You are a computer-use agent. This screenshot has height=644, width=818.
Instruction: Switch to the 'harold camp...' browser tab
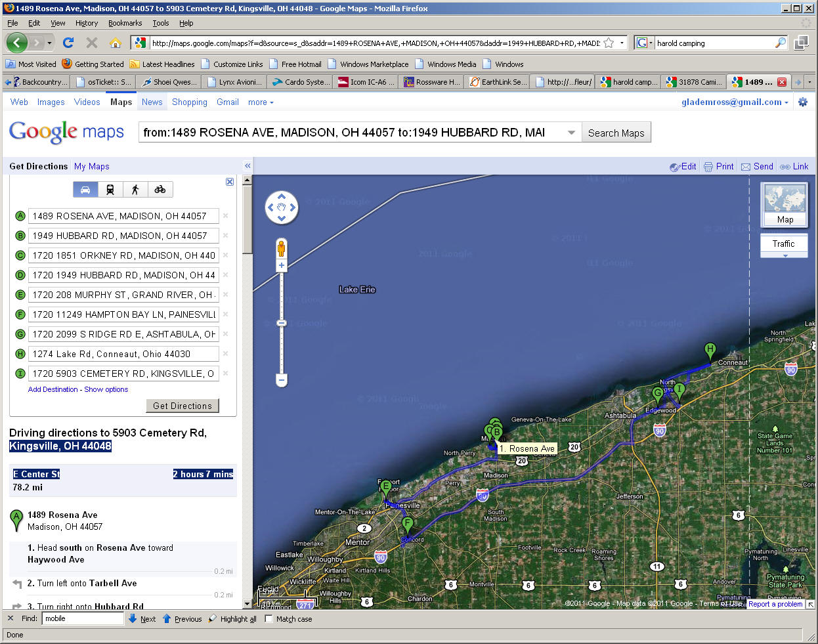(628, 82)
